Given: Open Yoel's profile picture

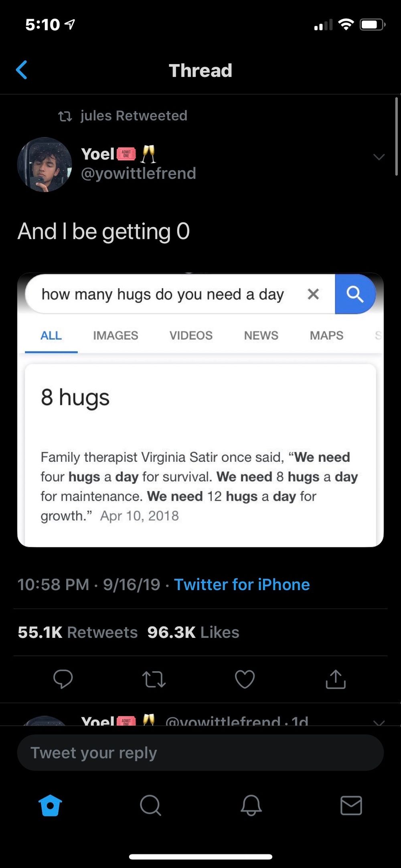Looking at the screenshot, I should 45,164.
